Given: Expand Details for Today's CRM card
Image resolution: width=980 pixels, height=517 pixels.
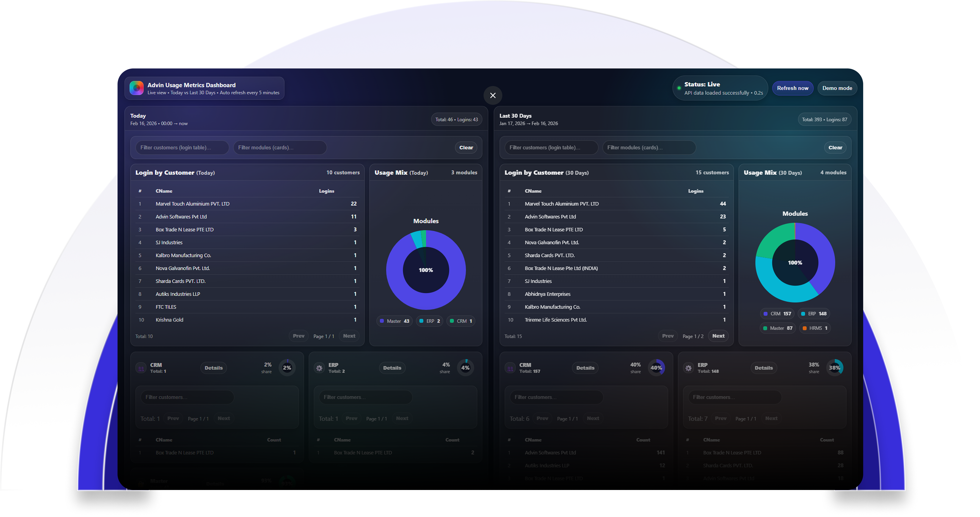Looking at the screenshot, I should (x=213, y=368).
